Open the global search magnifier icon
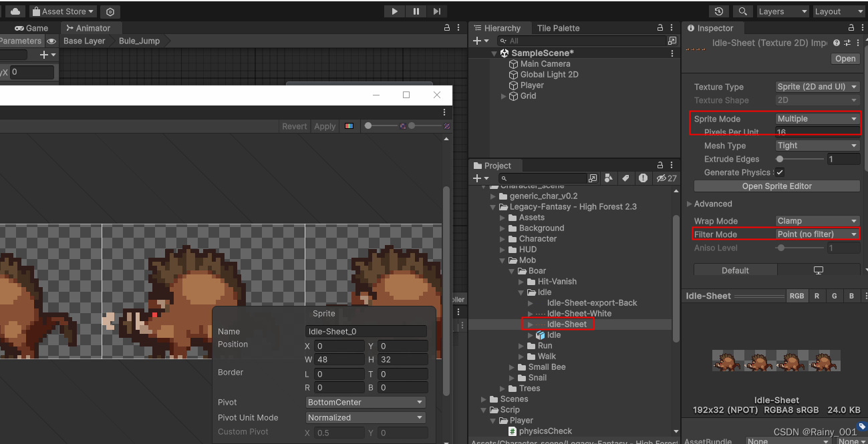This screenshot has height=444, width=868. tap(742, 11)
